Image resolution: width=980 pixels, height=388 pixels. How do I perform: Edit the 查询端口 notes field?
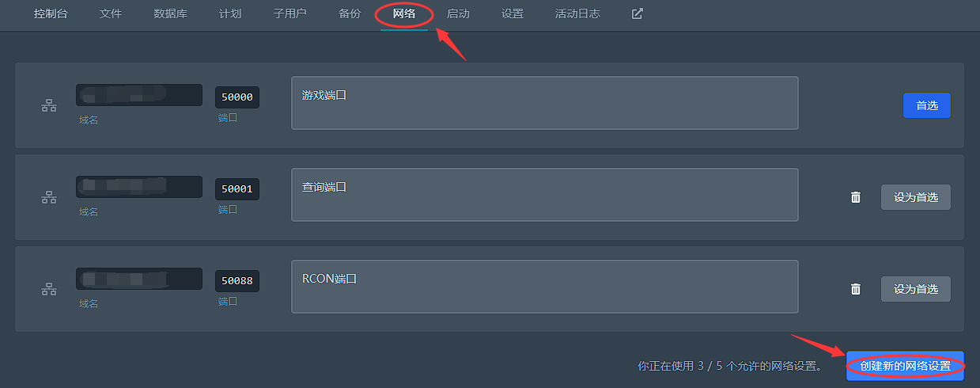click(544, 195)
